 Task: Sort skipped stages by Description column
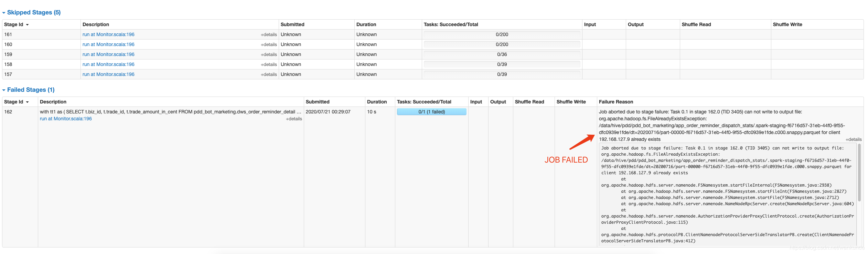pos(96,24)
